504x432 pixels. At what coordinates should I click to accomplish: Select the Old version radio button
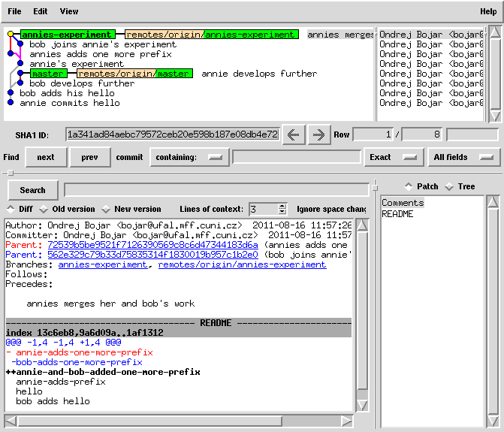[44, 209]
